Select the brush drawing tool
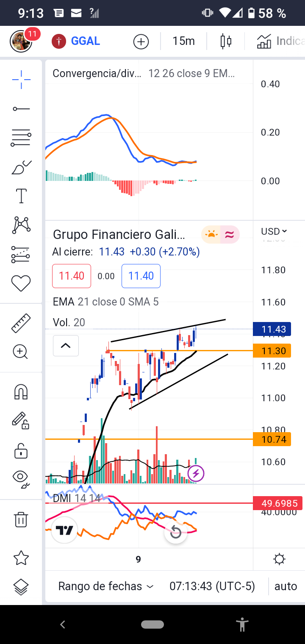The image size is (305, 644). point(21,167)
